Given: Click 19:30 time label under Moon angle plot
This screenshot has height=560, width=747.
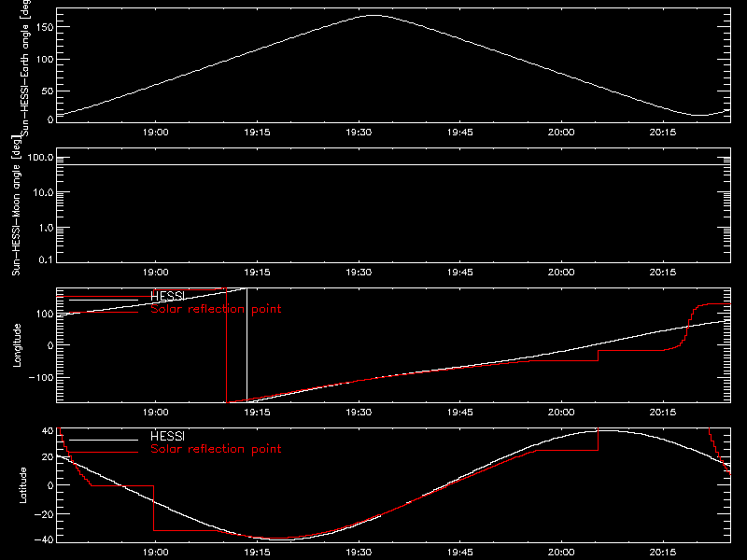Looking at the screenshot, I should [359, 273].
